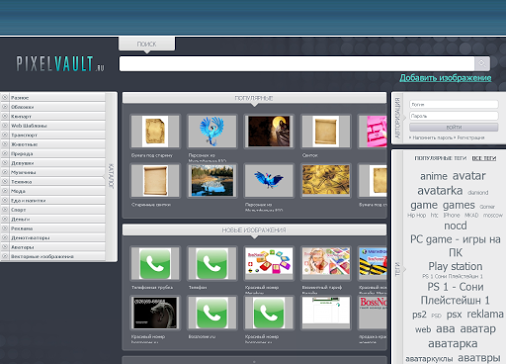Click the Старинные свитки caption
506x364 pixels.
(151, 205)
